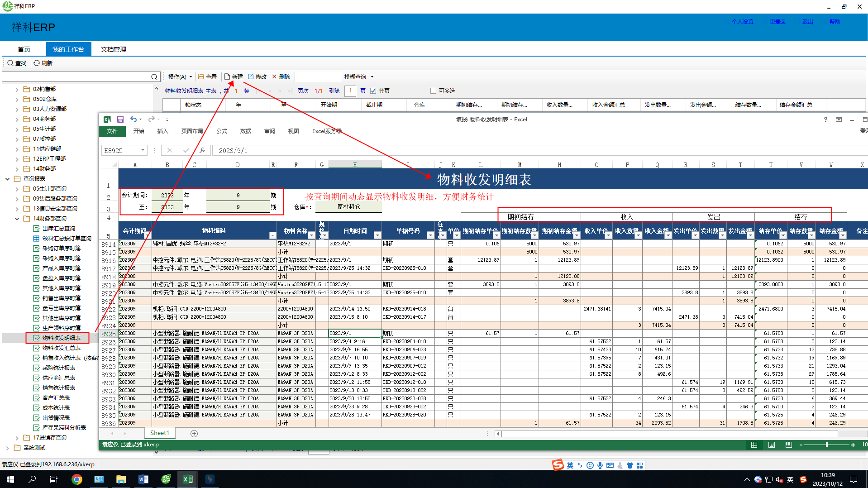The height and width of the screenshot is (488, 868).
Task: Click the 个人设置 link
Action: pos(742,22)
